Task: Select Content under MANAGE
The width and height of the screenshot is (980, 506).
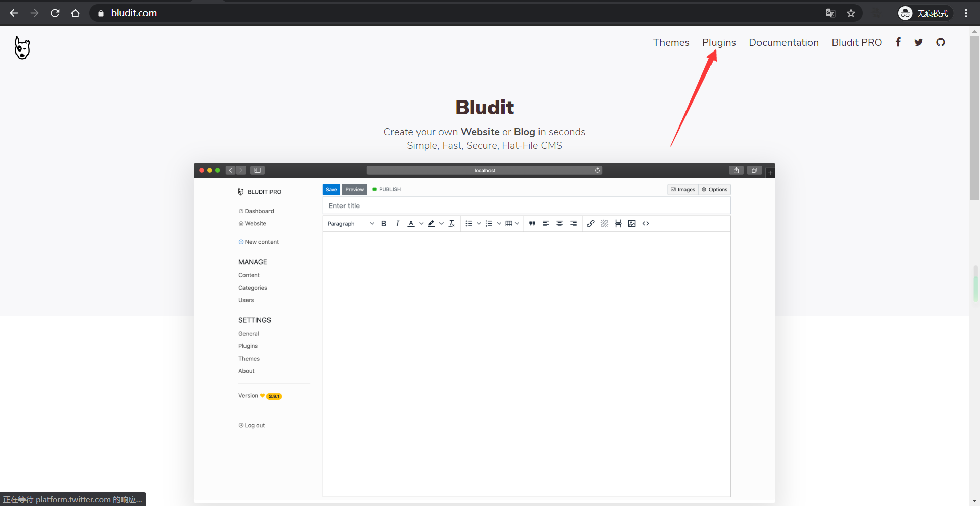Action: click(x=249, y=275)
